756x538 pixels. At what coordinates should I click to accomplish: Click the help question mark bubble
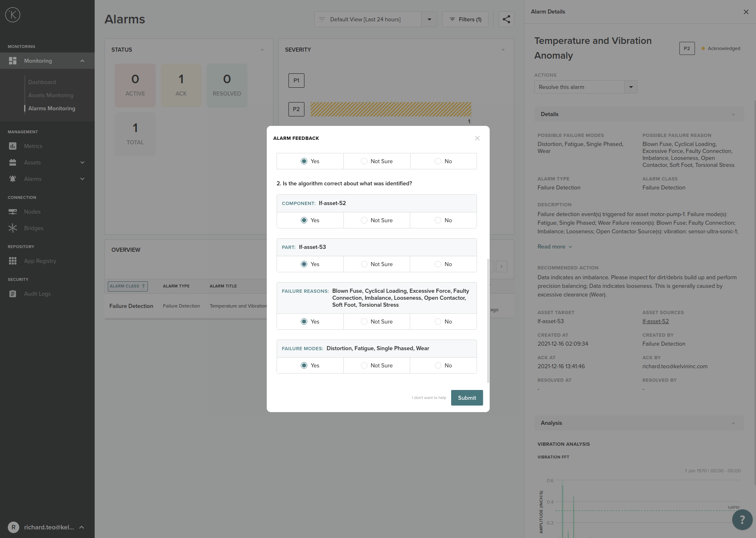click(742, 520)
